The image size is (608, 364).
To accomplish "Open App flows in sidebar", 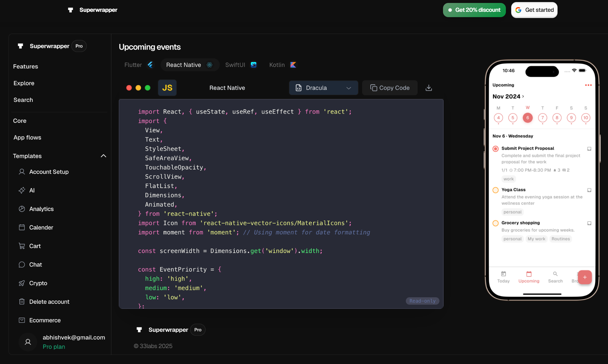I will [27, 138].
